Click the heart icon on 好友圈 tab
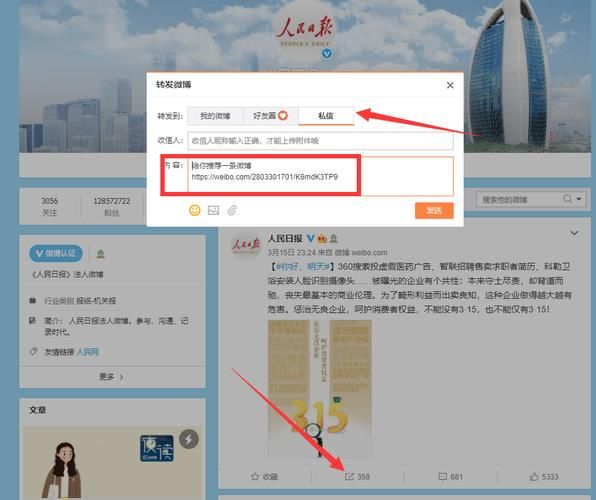This screenshot has width=596, height=500. coord(283,116)
